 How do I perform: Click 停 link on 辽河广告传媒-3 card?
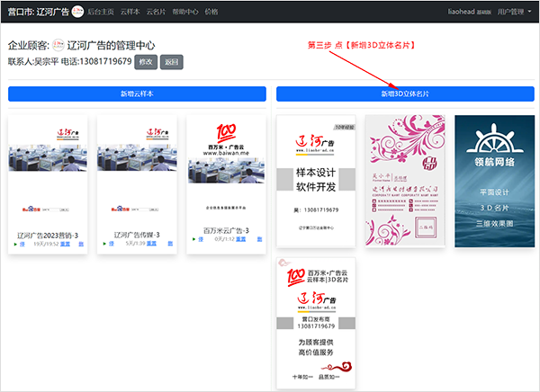point(112,244)
